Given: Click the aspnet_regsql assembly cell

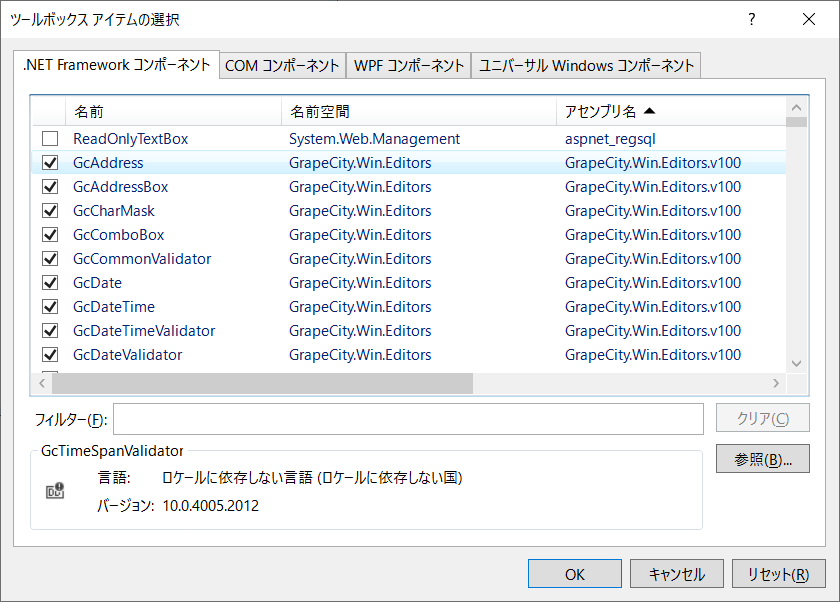Looking at the screenshot, I should coord(610,139).
